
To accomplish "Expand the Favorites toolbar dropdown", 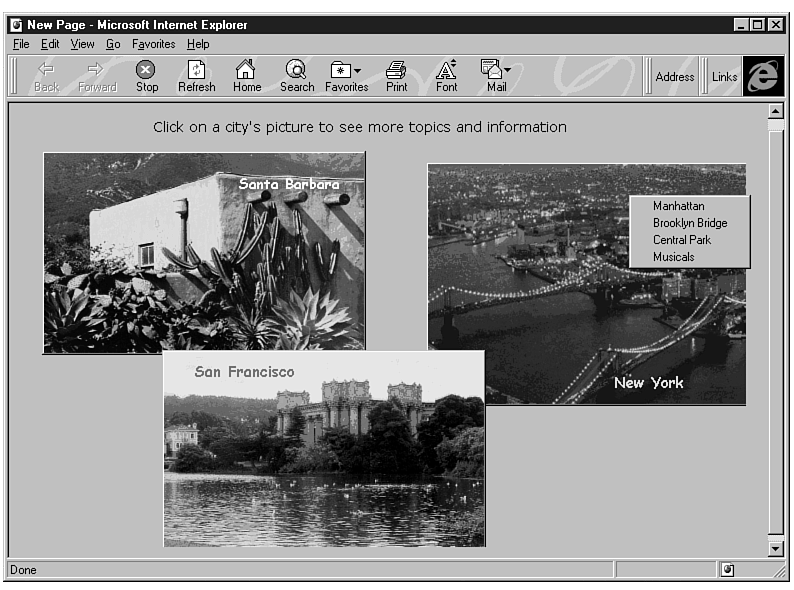I will [x=358, y=70].
